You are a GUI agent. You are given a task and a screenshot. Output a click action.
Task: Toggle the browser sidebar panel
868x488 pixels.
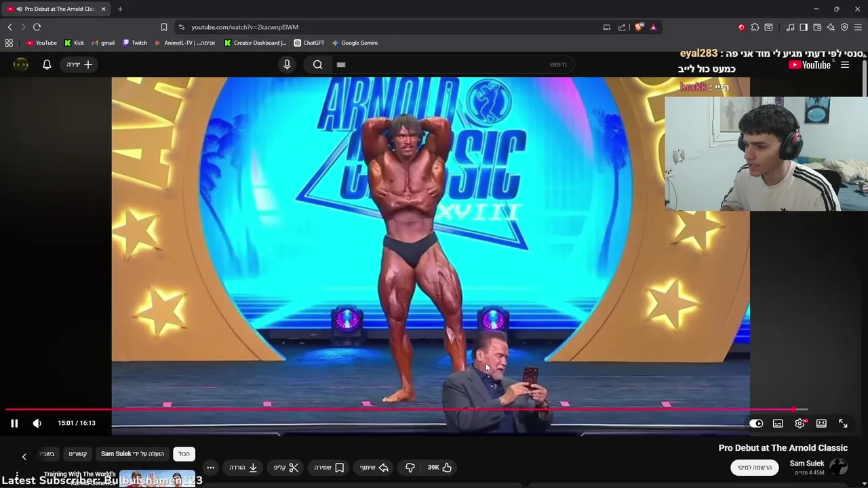click(x=804, y=27)
